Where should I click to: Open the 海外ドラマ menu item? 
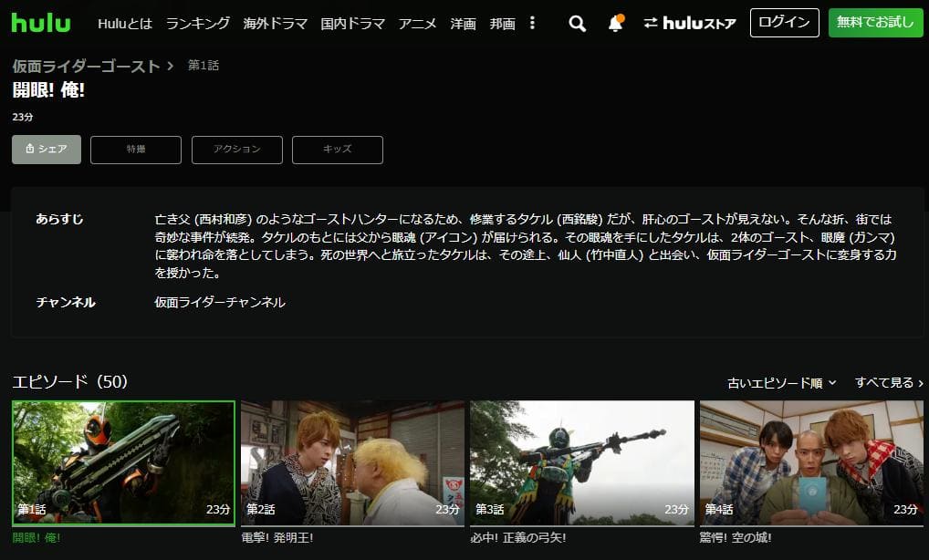[275, 24]
